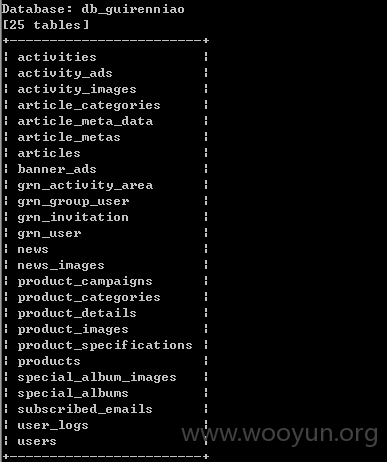Select the 'article_meta_data' text
387x462 pixels.
pos(85,121)
